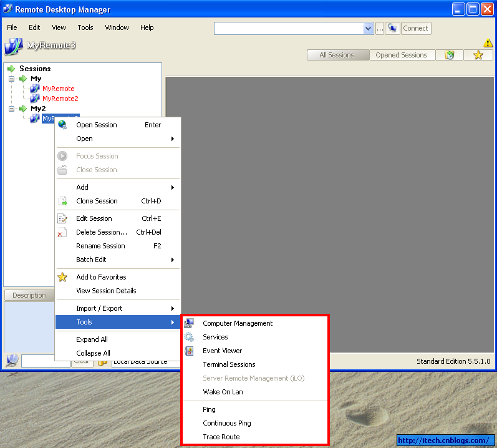Open the quick connect combo box dropdown arrow

368,28
